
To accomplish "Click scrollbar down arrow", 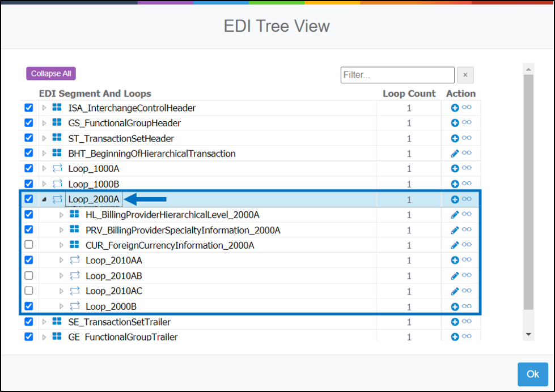I will pyautogui.click(x=528, y=334).
